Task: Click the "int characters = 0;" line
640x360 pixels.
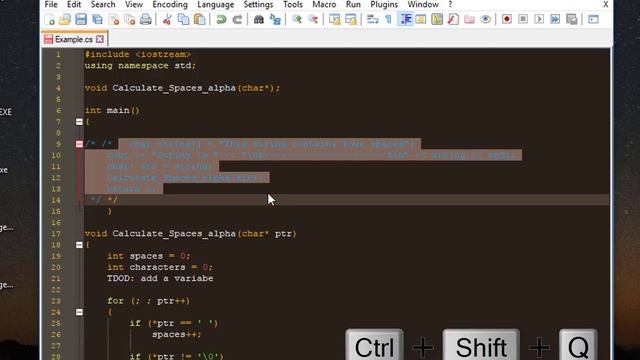Action: point(160,267)
